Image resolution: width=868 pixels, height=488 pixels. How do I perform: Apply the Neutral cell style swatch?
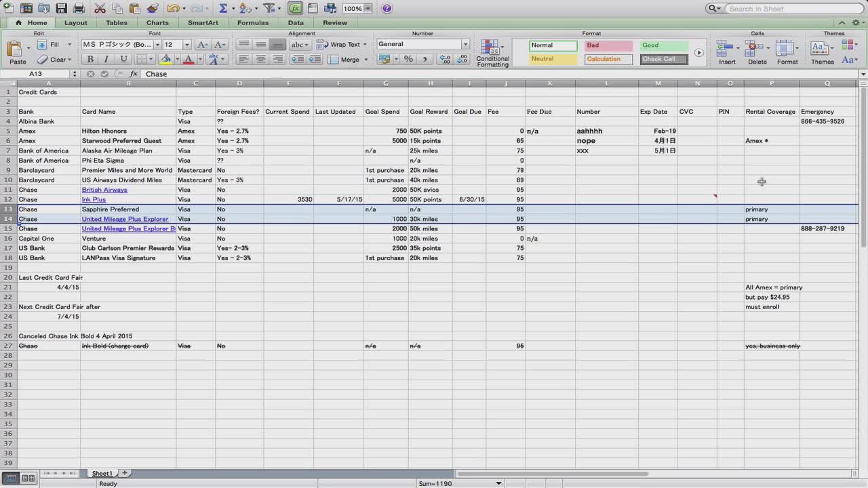553,59
